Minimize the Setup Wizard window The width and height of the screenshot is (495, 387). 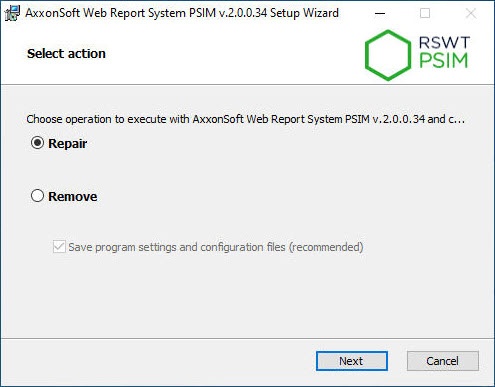point(380,13)
